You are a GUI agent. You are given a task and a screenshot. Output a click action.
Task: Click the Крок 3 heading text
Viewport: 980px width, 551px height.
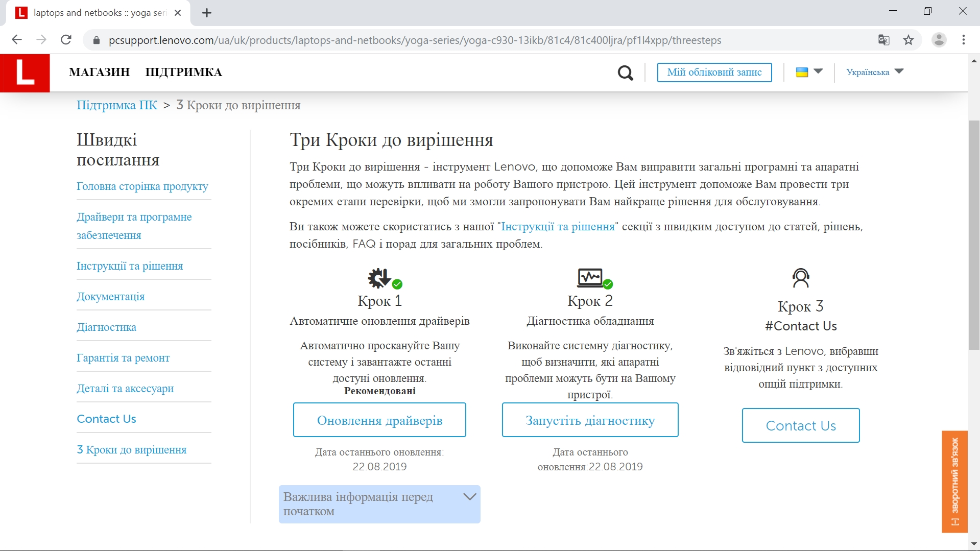pos(801,306)
